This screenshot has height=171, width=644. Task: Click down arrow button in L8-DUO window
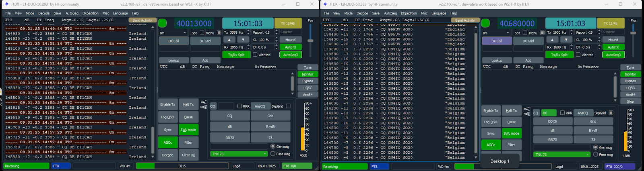coord(566,39)
